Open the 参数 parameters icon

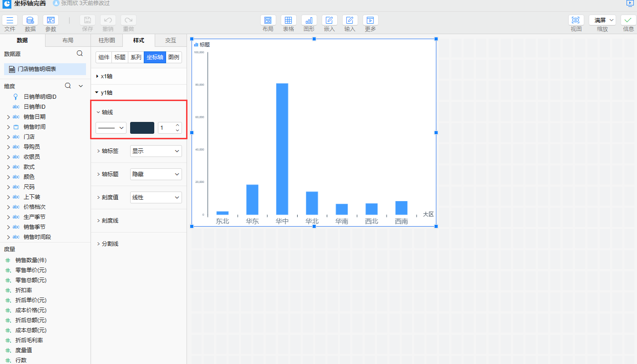(51, 20)
